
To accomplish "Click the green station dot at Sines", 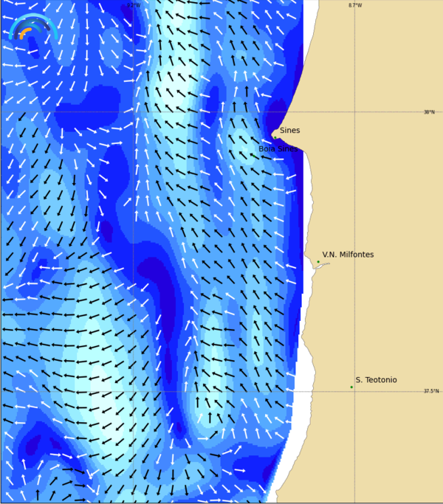I will tap(275, 137).
